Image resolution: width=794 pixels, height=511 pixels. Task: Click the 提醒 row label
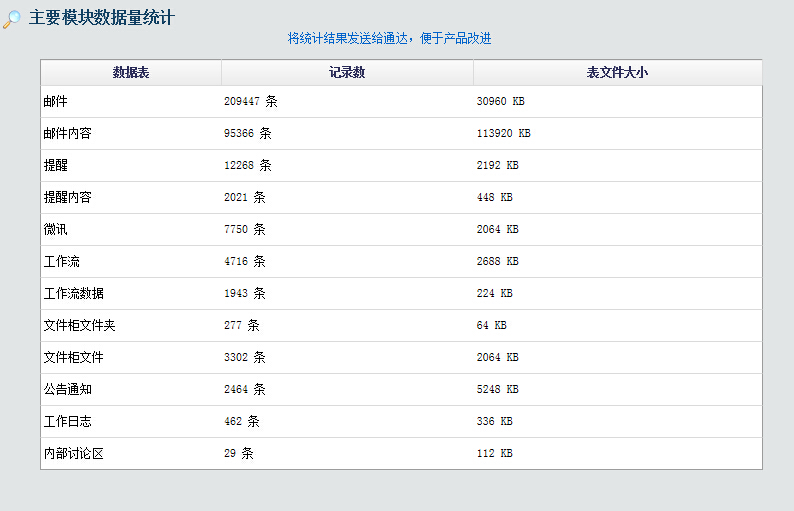tap(56, 166)
